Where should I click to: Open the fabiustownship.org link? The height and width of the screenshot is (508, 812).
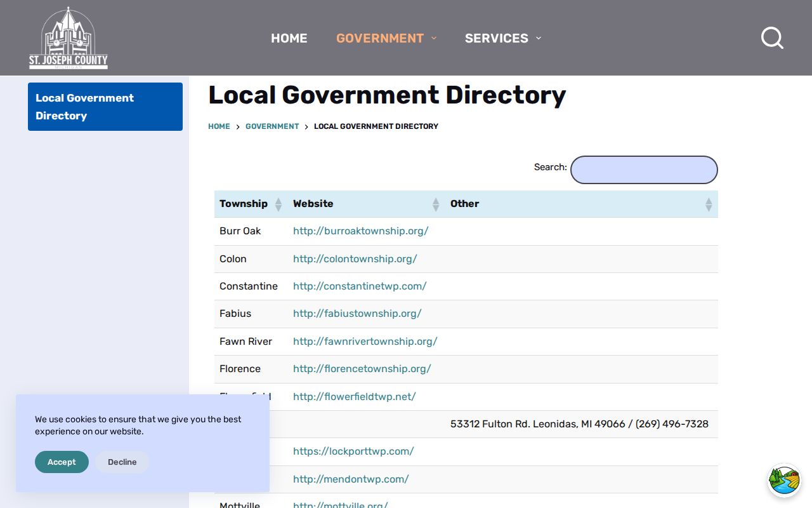point(357,314)
